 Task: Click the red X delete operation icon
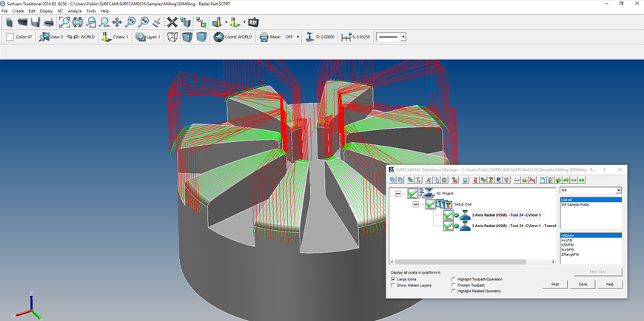[455, 180]
